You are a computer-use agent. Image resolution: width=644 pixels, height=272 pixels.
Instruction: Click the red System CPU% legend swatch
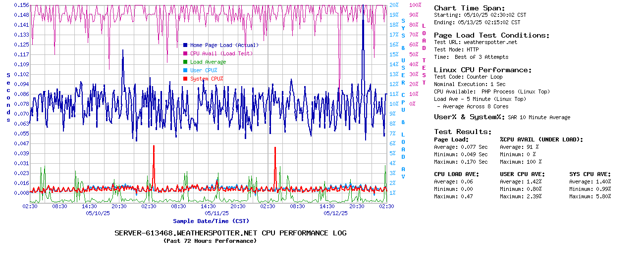tap(185, 79)
